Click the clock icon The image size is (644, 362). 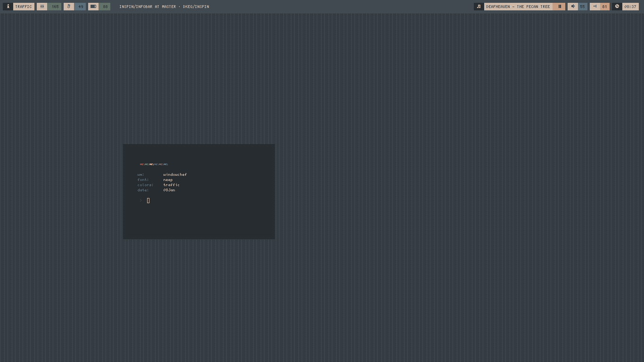[x=617, y=7]
